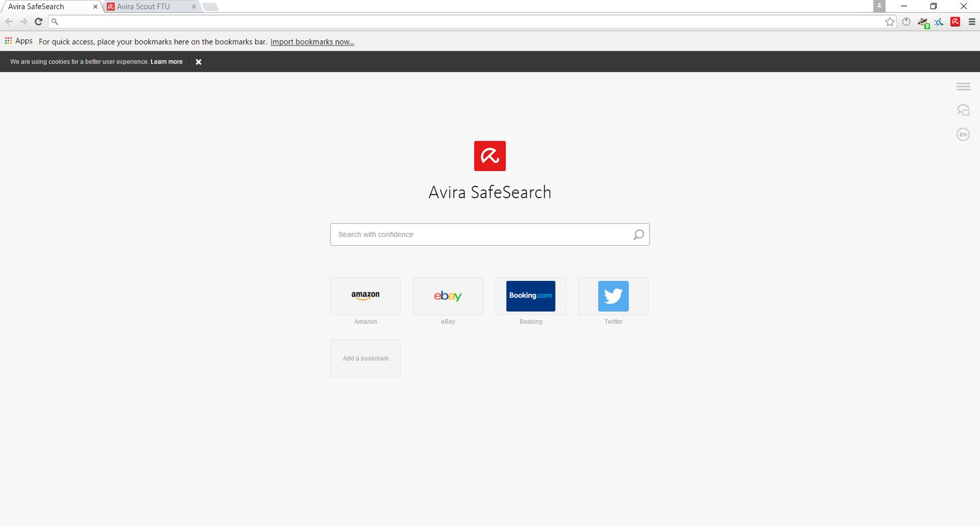This screenshot has height=526, width=980.
Task: Open the Booking.com bookmark tile
Action: (530, 296)
